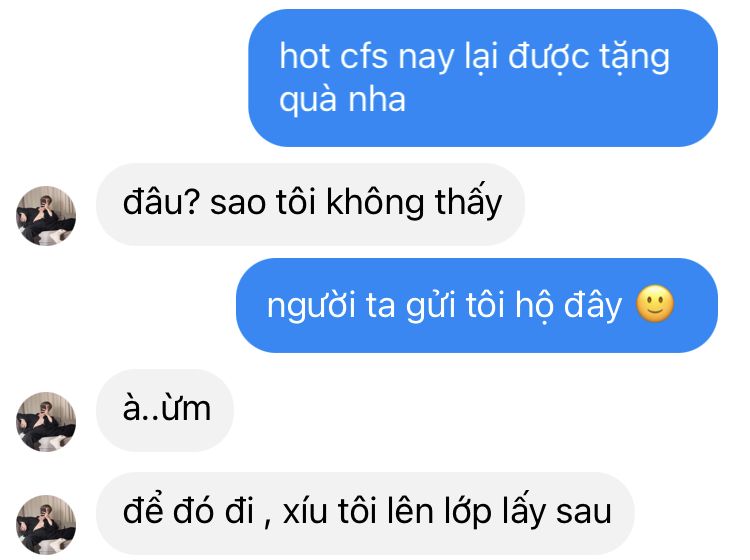Select the "hot cfs nay lại được tặng quà nha" bubble

pos(483,78)
